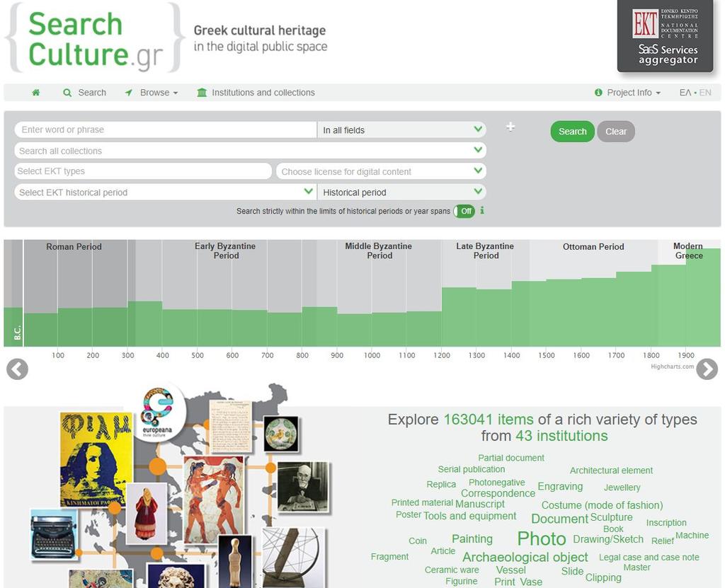Click the 'Legal case and case note' tag
This screenshot has width=725, height=588.
(649, 558)
